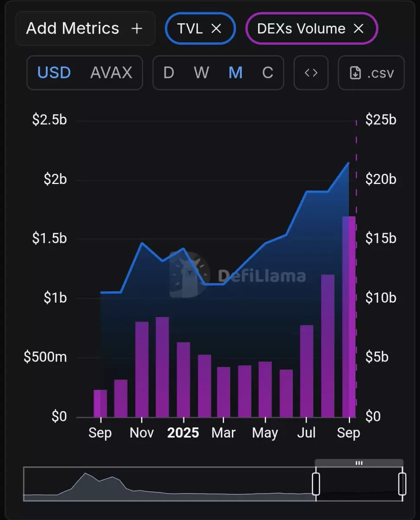The image size is (420, 520).
Task: Open the embed code icon button
Action: 311,73
